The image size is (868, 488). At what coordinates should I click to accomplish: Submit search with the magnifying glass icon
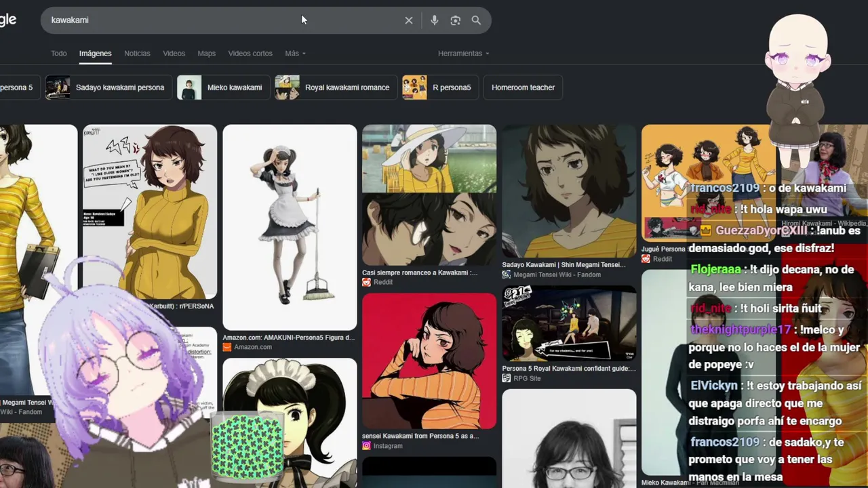tap(476, 20)
